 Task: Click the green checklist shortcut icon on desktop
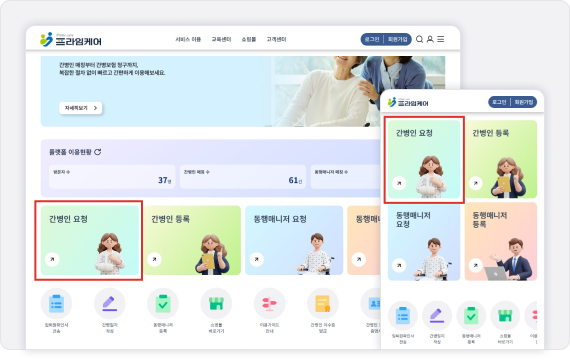click(163, 304)
